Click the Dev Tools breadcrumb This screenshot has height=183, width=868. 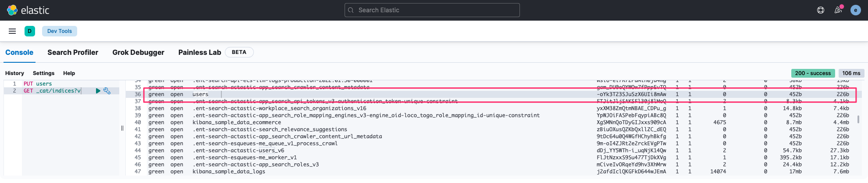click(60, 31)
